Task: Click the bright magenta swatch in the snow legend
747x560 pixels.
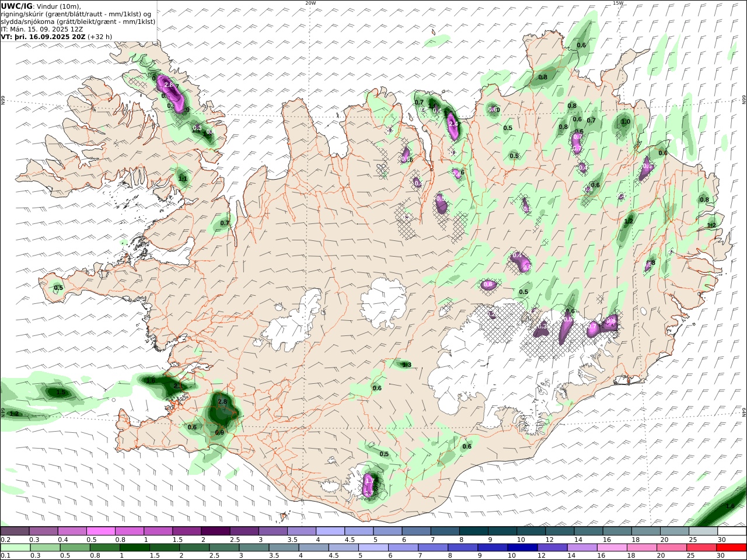Action: (100, 531)
